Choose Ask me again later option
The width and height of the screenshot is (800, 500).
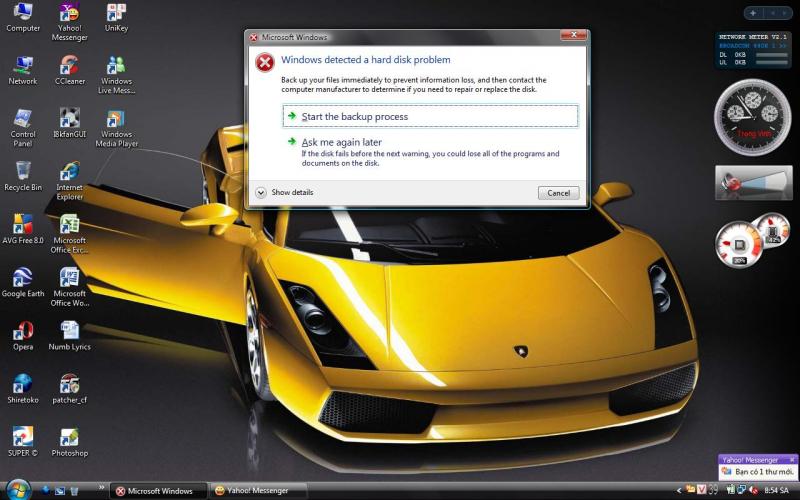[341, 143]
